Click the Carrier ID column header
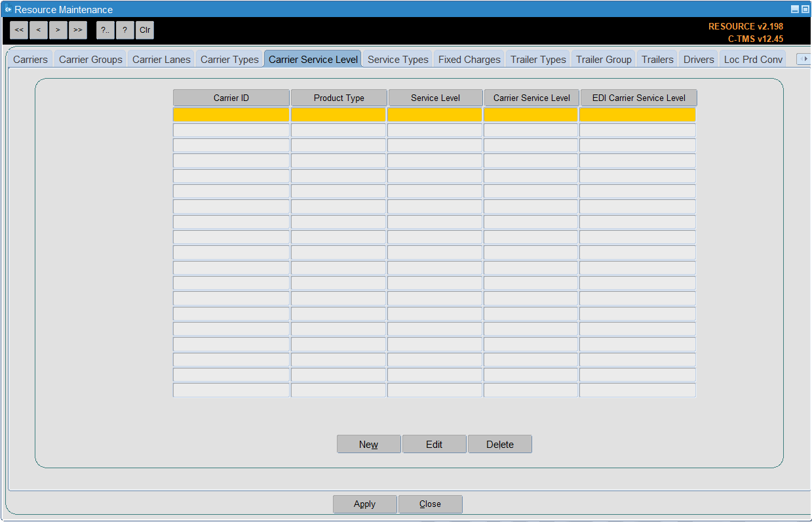Viewport: 812px width, 522px height. pos(231,98)
